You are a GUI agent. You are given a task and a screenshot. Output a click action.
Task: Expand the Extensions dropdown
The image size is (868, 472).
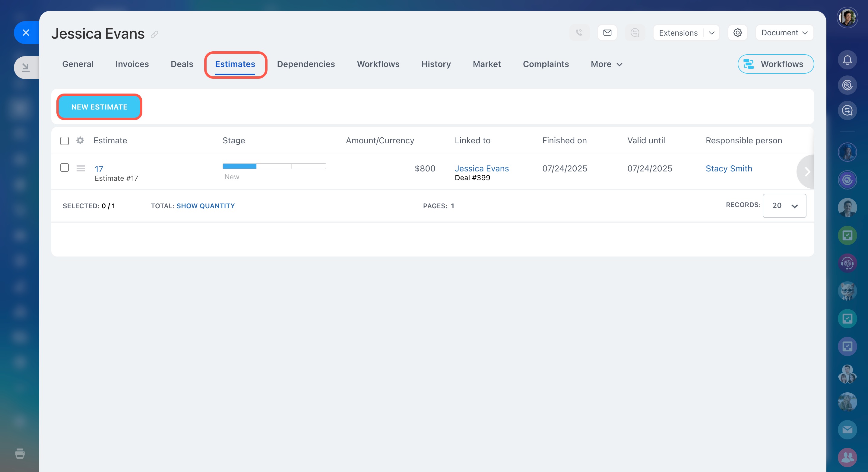(x=712, y=33)
